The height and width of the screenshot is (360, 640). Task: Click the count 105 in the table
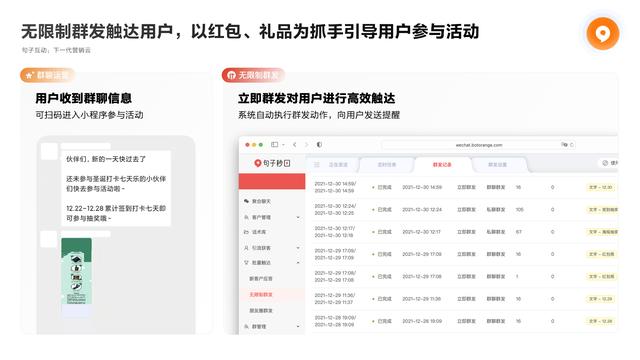(520, 209)
